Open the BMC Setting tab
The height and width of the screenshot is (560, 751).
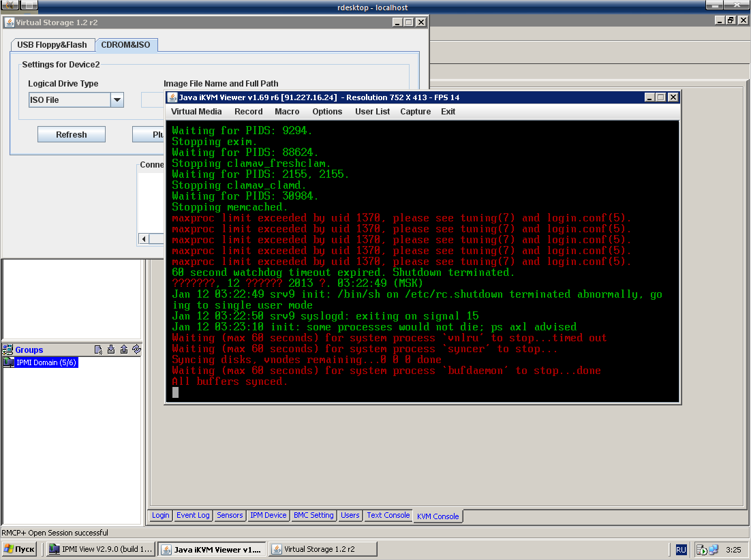(313, 515)
